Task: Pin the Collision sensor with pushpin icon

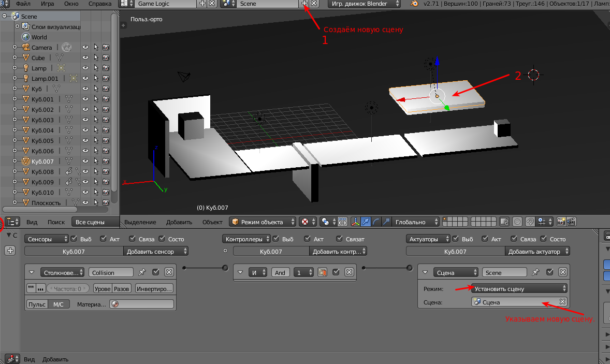Action: click(x=142, y=272)
